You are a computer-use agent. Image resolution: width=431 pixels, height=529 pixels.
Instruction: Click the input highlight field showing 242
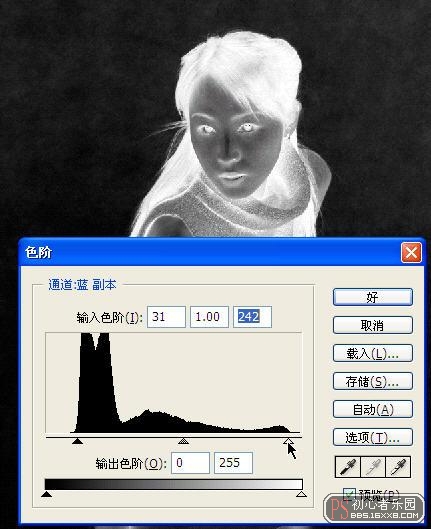coord(253,316)
